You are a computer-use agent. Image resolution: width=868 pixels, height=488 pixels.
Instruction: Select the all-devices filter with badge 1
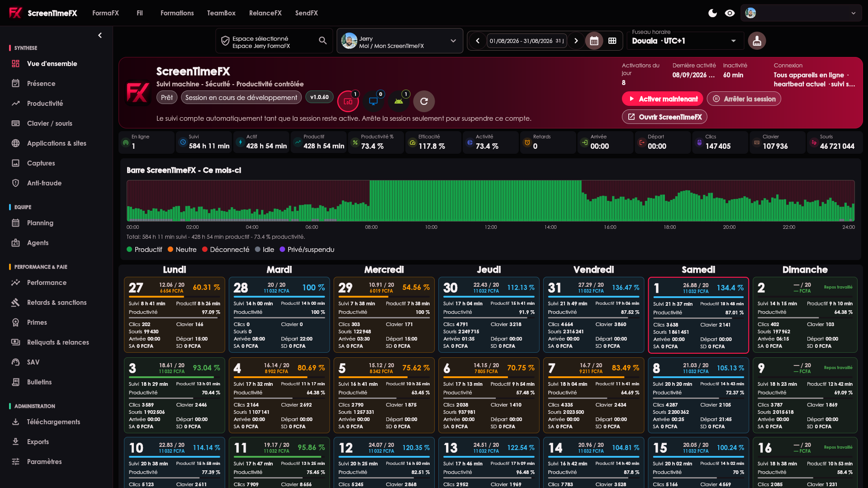click(348, 101)
